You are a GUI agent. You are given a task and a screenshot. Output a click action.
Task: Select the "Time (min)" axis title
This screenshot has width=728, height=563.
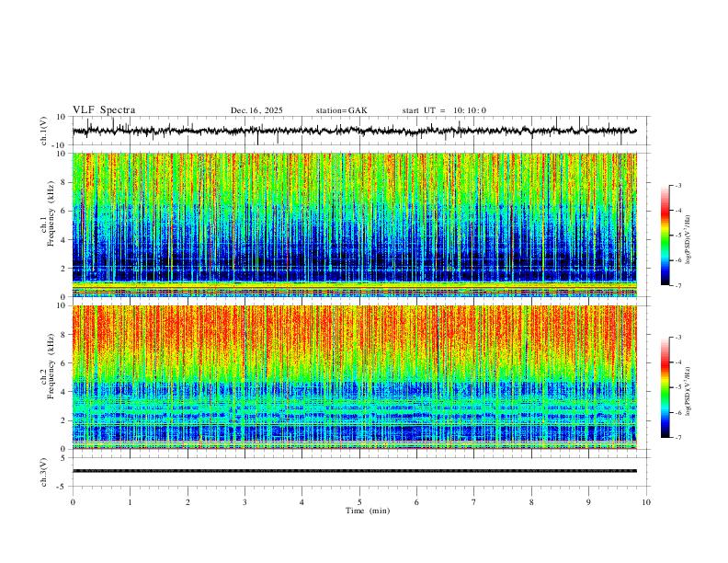[x=368, y=511]
